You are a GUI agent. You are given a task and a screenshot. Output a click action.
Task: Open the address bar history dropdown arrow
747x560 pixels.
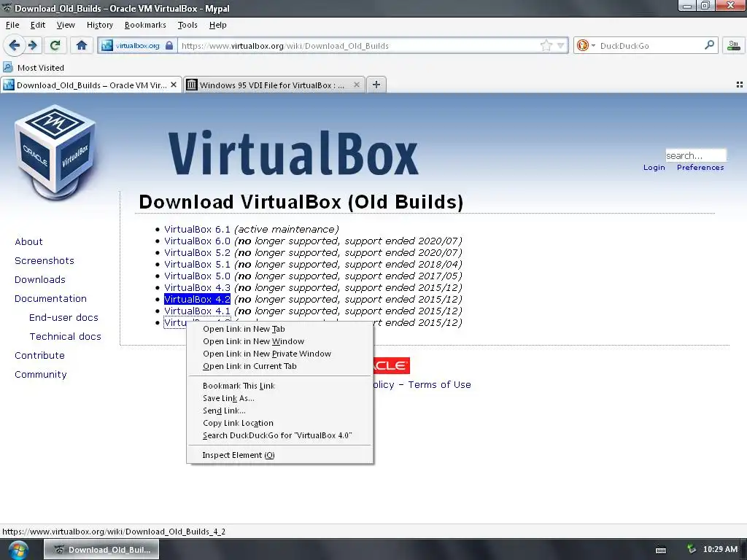point(561,46)
